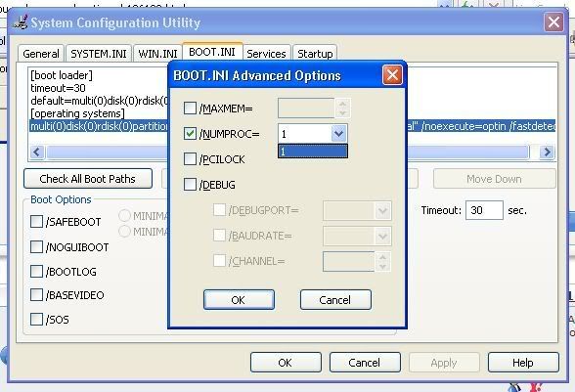Click the /MAXMEM= spinner arrows
Screen dimensions: 575x392
click(342, 109)
